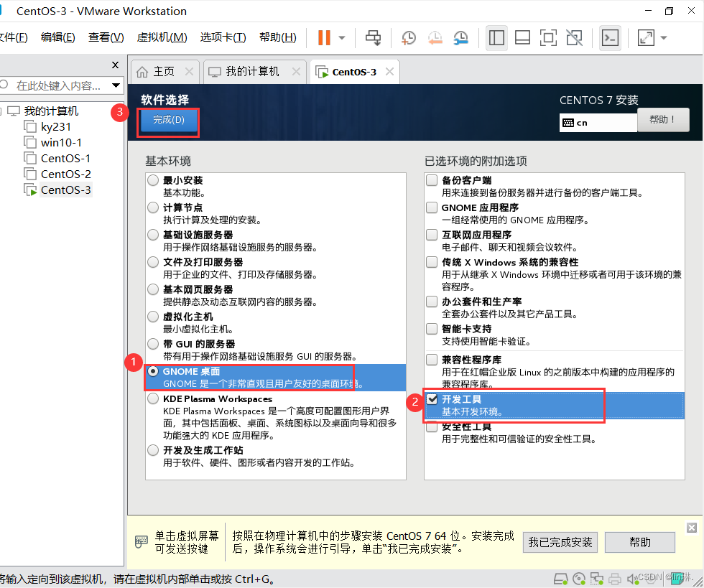Open the 虚拟机(M) menu
The height and width of the screenshot is (588, 704).
[162, 37]
